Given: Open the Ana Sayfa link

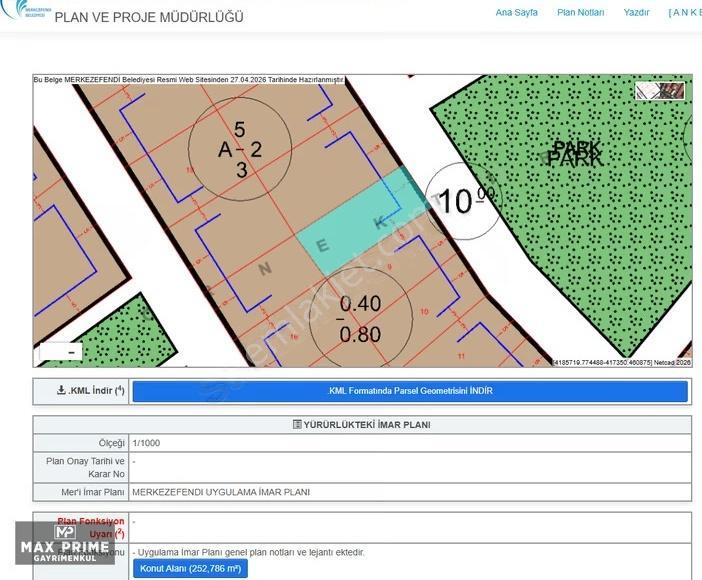Looking at the screenshot, I should [x=516, y=13].
